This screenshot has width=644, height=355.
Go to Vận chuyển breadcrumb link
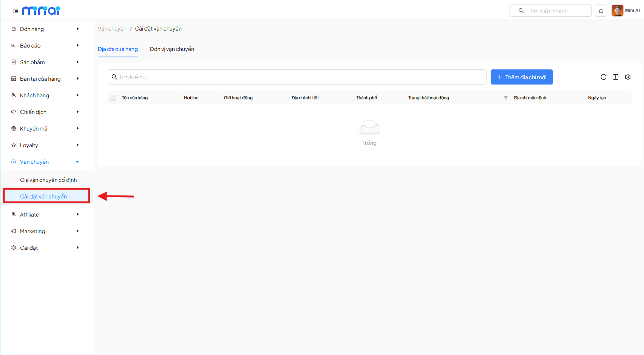[112, 29]
